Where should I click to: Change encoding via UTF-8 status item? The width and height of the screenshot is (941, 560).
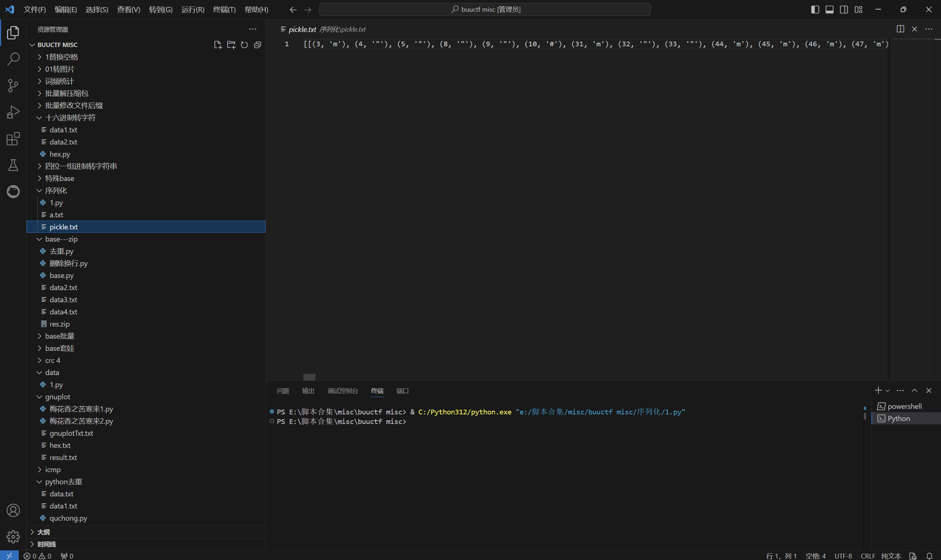coord(843,556)
